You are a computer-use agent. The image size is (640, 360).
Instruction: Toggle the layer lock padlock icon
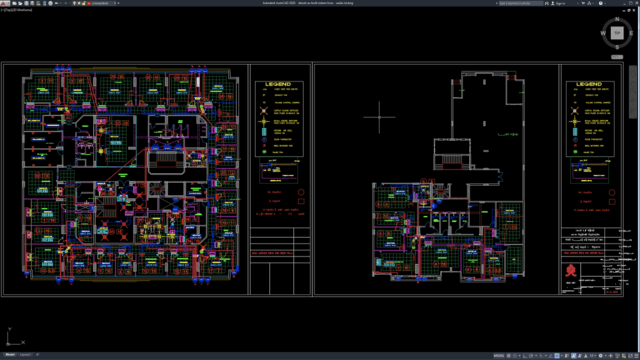(x=84, y=3)
